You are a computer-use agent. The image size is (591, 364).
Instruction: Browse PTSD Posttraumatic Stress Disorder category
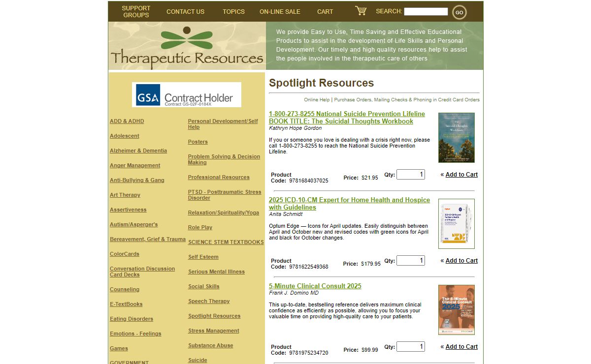point(225,195)
